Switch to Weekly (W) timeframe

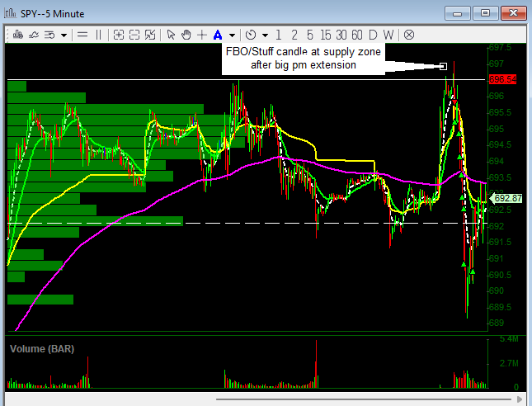tap(388, 35)
